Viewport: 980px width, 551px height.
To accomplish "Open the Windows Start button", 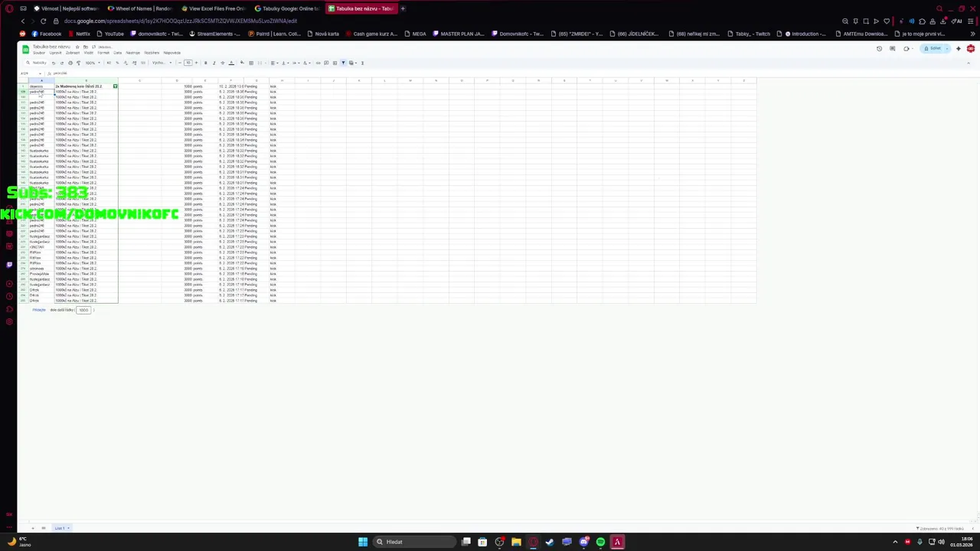I will pyautogui.click(x=363, y=542).
